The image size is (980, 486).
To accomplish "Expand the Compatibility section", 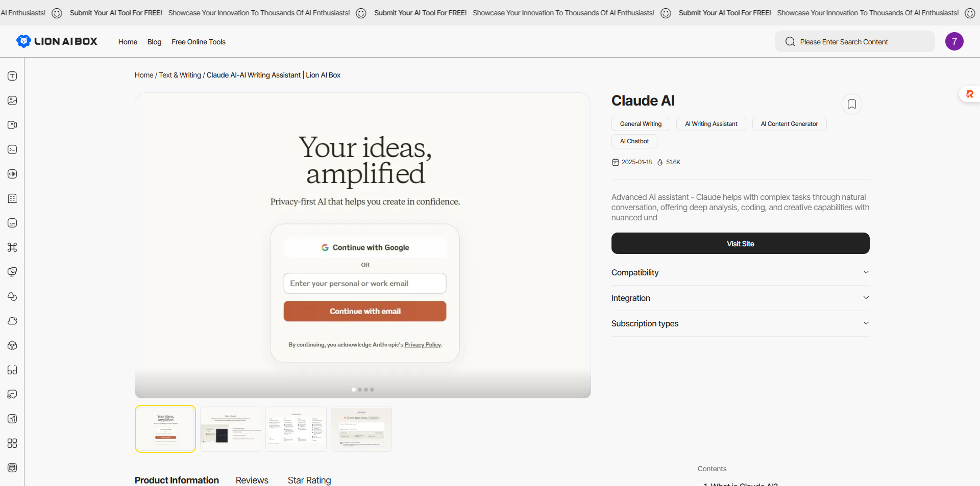I will click(740, 272).
